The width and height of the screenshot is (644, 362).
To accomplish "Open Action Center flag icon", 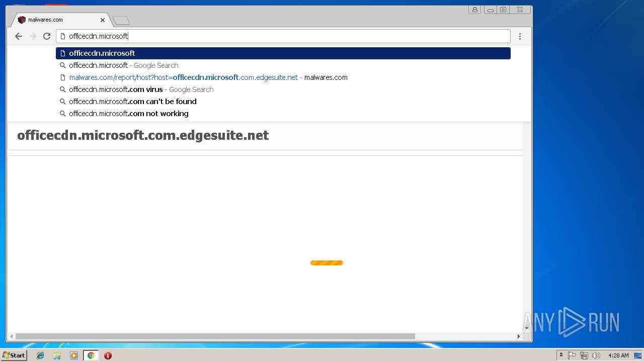I will click(572, 355).
